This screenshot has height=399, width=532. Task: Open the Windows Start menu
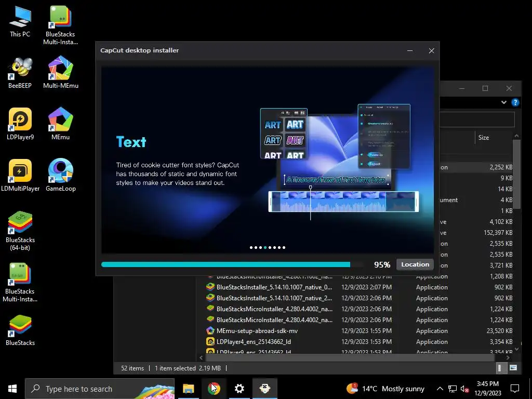[12, 389]
